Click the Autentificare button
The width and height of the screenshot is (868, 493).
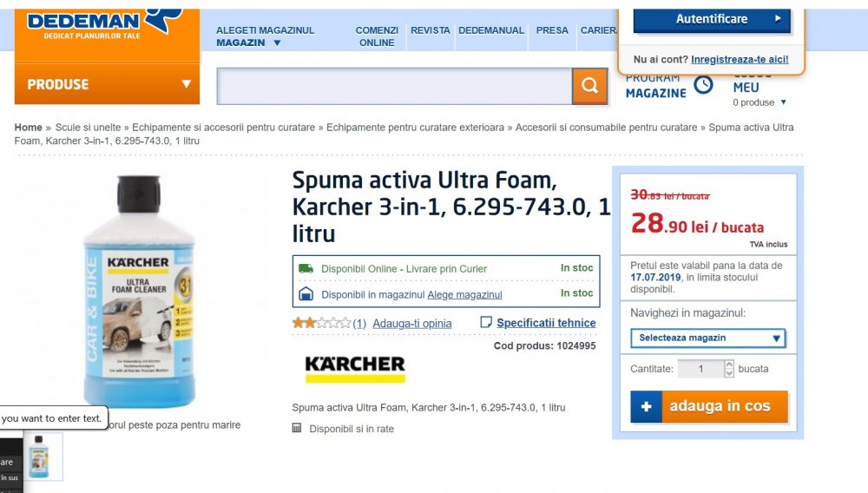(712, 19)
